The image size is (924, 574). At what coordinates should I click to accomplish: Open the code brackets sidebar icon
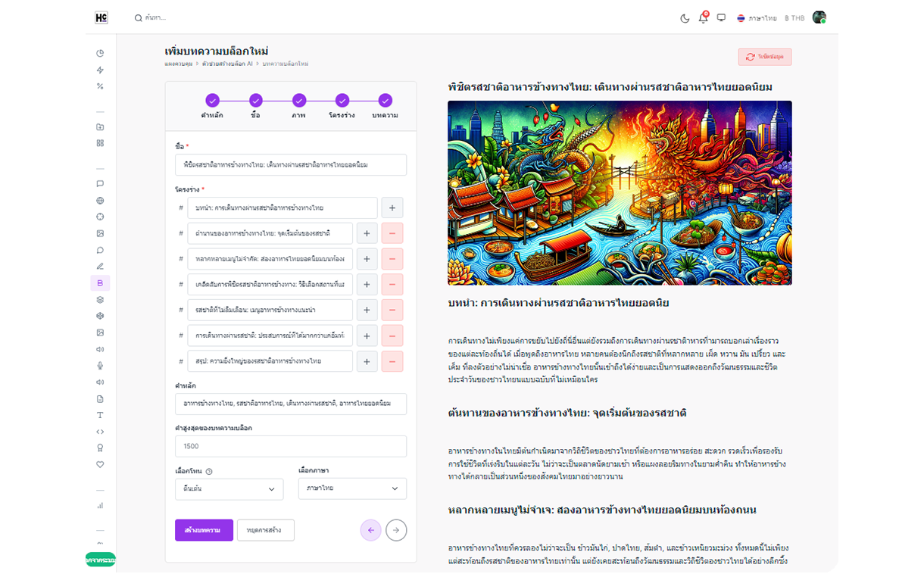(100, 432)
